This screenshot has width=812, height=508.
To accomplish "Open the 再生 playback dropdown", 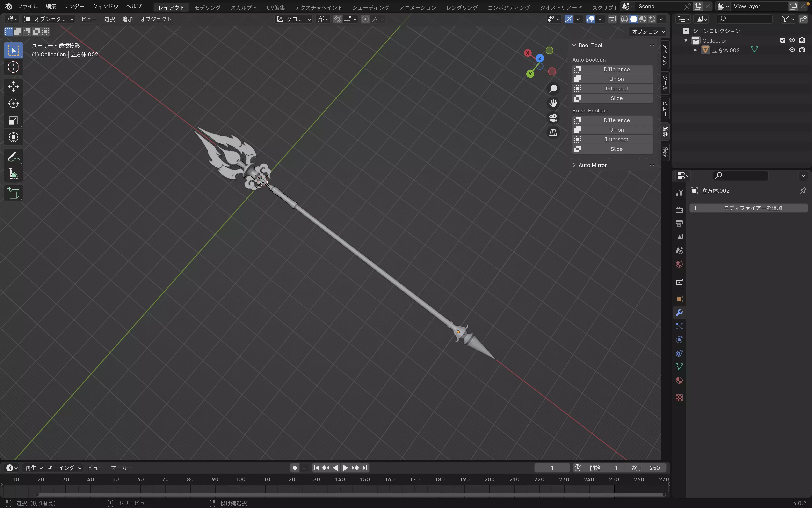I will 34,468.
